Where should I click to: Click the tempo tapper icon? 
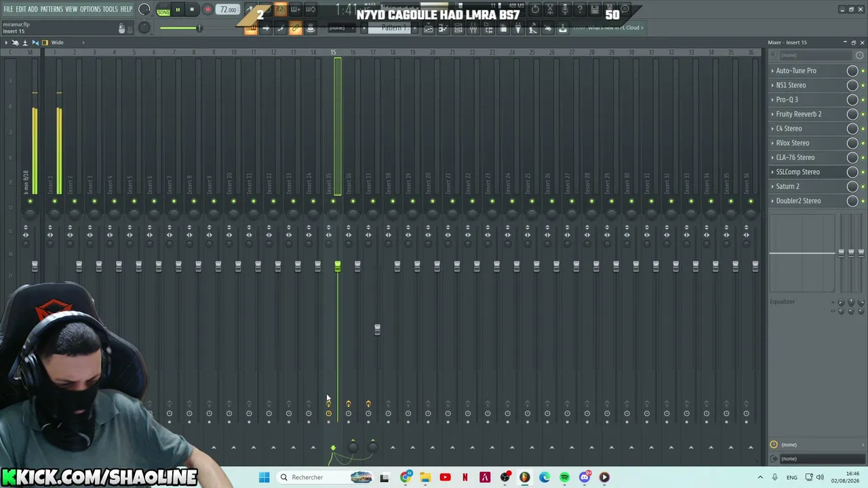point(533,28)
